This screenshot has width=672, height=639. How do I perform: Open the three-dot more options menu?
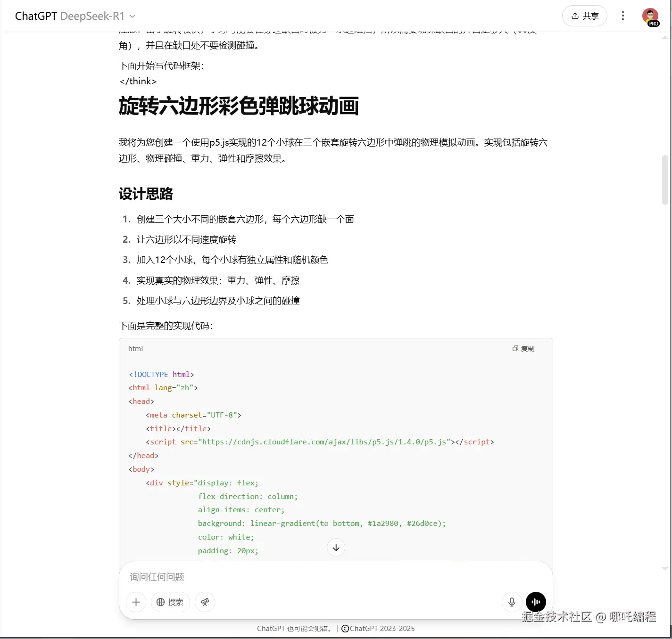(623, 16)
